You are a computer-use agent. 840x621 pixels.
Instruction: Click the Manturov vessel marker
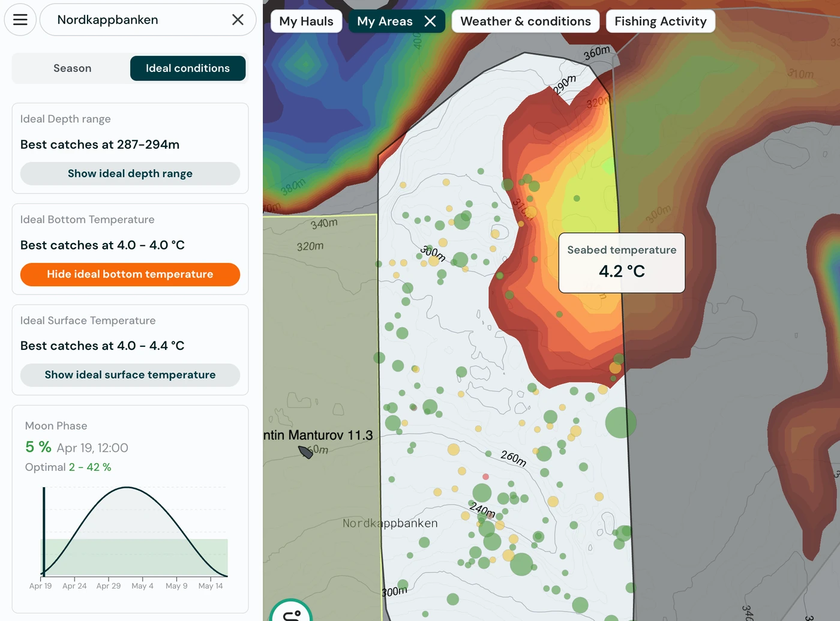tap(305, 452)
